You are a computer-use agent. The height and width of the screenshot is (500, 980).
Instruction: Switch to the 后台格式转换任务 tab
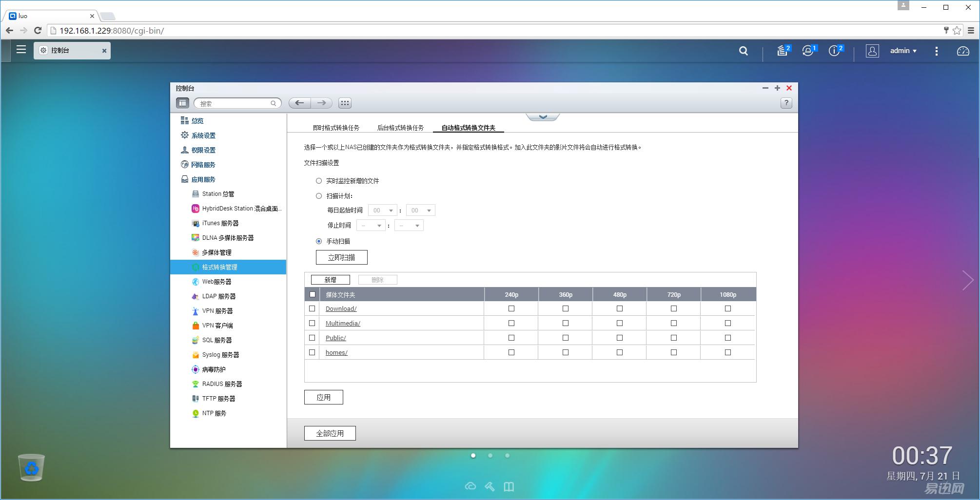[x=400, y=128]
